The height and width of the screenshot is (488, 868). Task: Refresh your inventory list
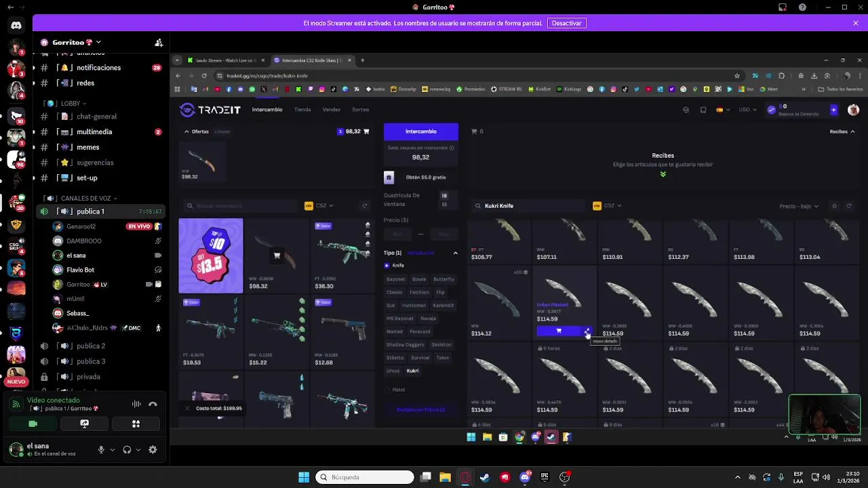coord(365,205)
